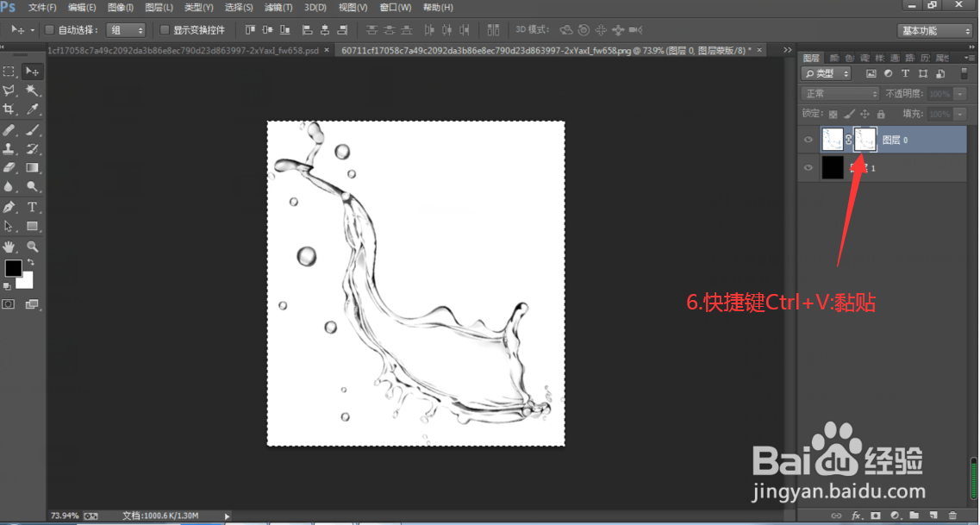The height and width of the screenshot is (525, 980).
Task: Open the 类型 layer filter dropdown
Action: click(827, 74)
